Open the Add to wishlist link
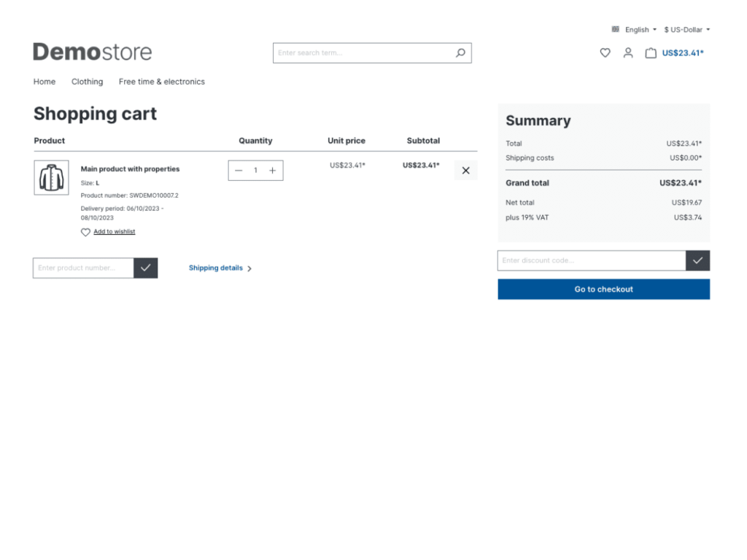This screenshot has width=747, height=560. [114, 232]
